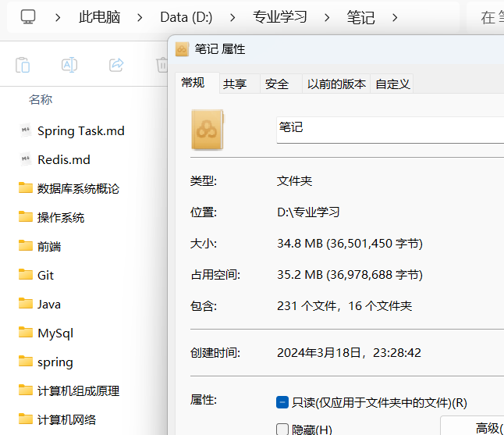Click the 计算机组成原理 folder icon
This screenshot has width=504, height=435.
pyautogui.click(x=26, y=390)
